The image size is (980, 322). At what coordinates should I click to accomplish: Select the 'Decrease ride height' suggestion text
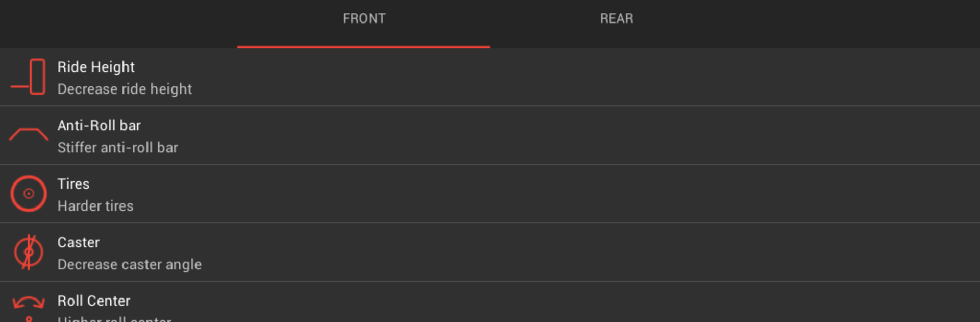pyautogui.click(x=125, y=89)
